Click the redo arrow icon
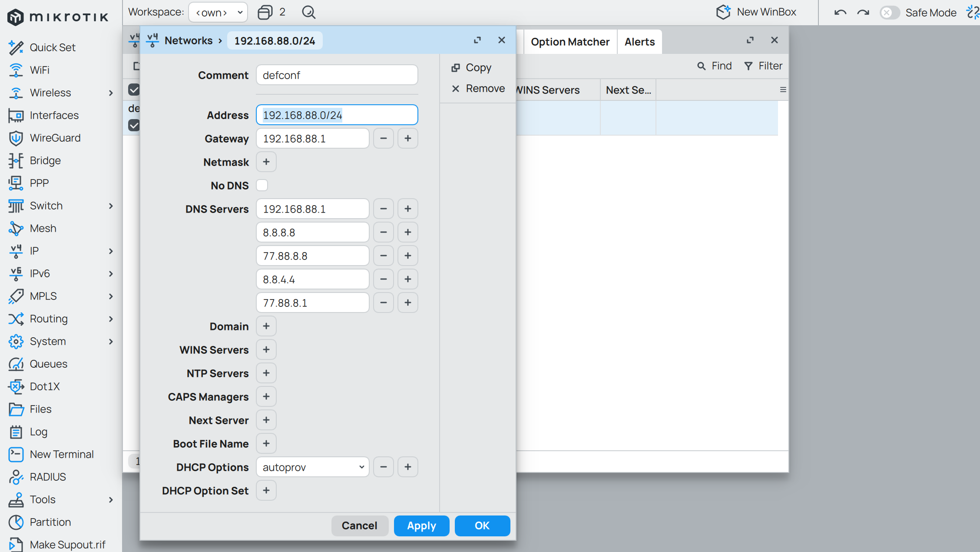This screenshot has height=552, width=980. coord(863,13)
